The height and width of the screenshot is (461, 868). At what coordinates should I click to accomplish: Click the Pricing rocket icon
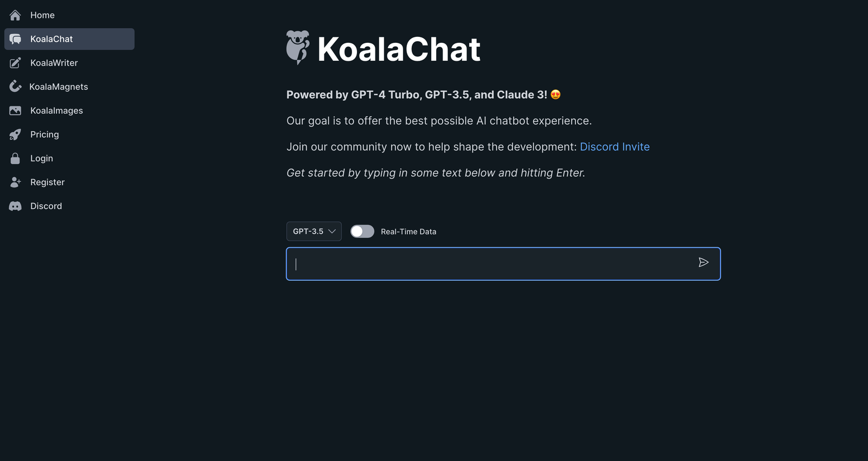(x=15, y=135)
